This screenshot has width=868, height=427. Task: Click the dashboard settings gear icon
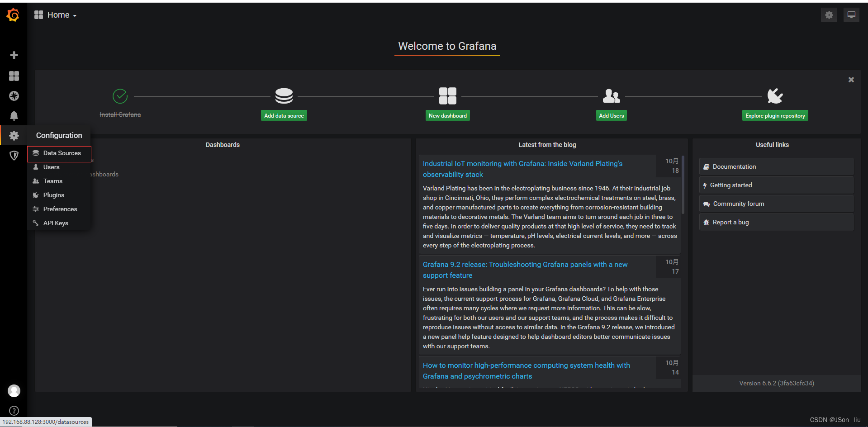[829, 15]
